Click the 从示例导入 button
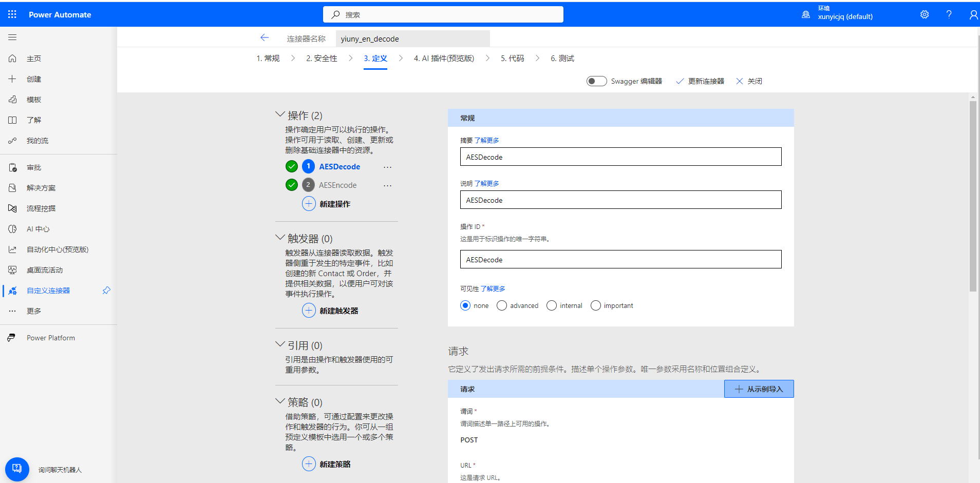Screen dimensions: 980x483 tap(759, 389)
